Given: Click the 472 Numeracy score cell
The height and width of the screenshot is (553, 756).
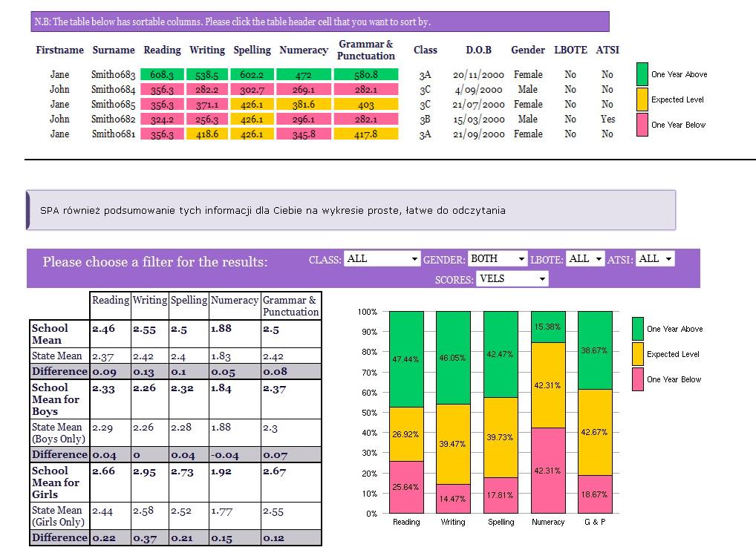Looking at the screenshot, I should point(304,74).
